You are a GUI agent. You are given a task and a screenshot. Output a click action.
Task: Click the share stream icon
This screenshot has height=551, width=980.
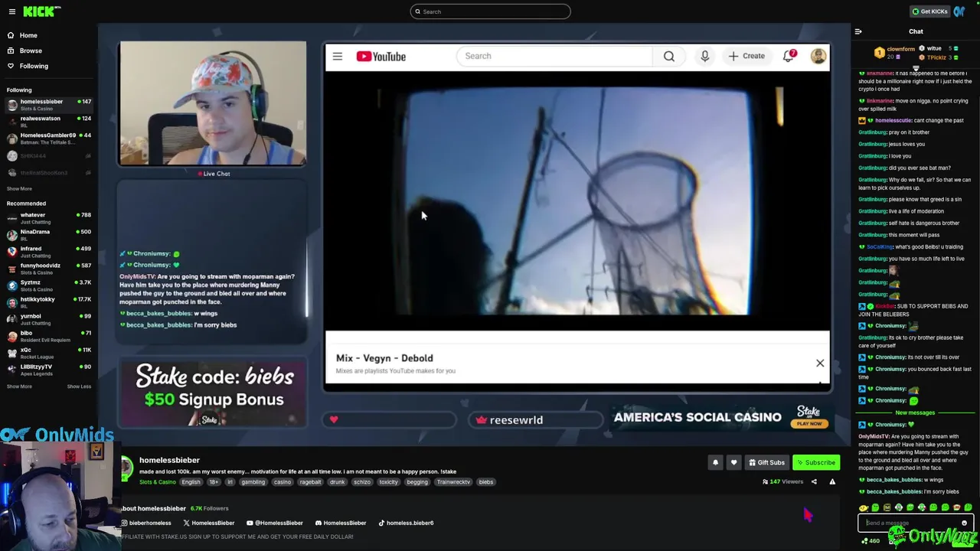tap(814, 481)
